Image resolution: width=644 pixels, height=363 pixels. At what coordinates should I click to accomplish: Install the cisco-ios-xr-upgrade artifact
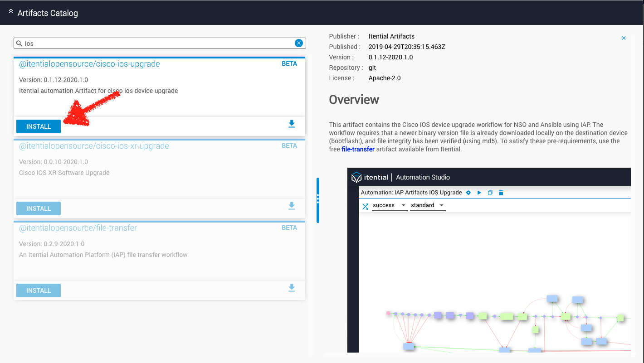(x=39, y=208)
